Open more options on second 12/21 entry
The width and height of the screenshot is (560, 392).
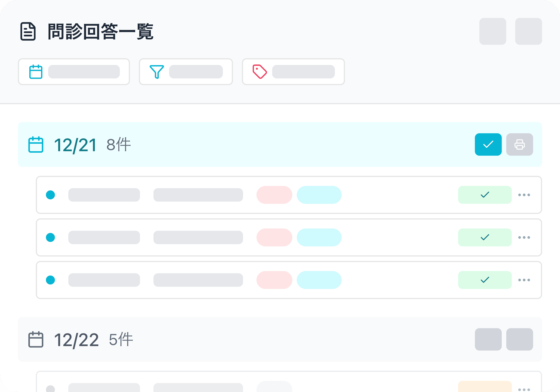pos(524,237)
